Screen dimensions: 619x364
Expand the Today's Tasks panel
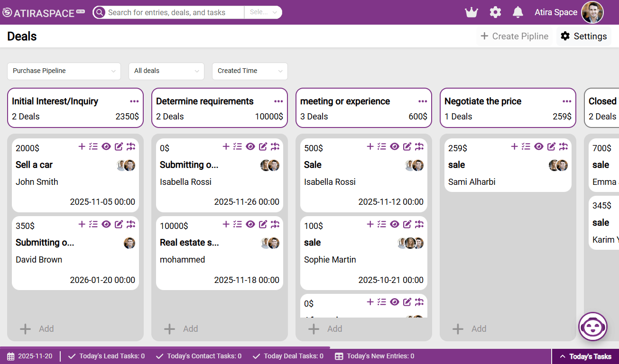tap(585, 356)
